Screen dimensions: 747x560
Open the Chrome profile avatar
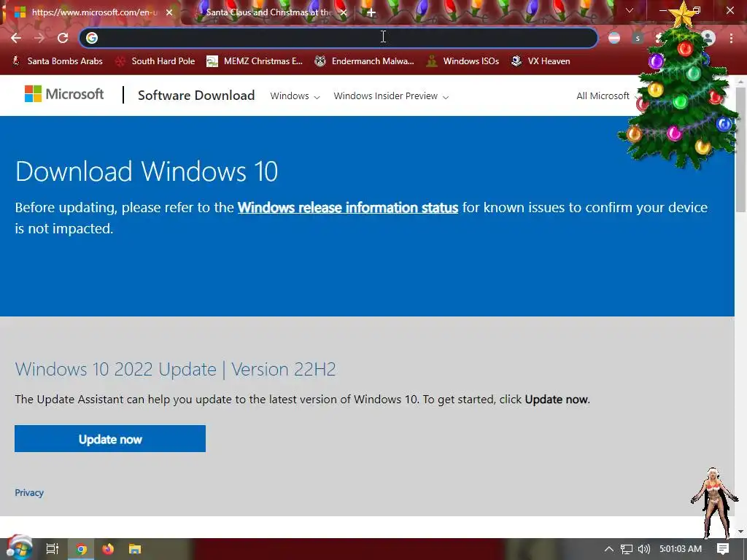pyautogui.click(x=708, y=38)
